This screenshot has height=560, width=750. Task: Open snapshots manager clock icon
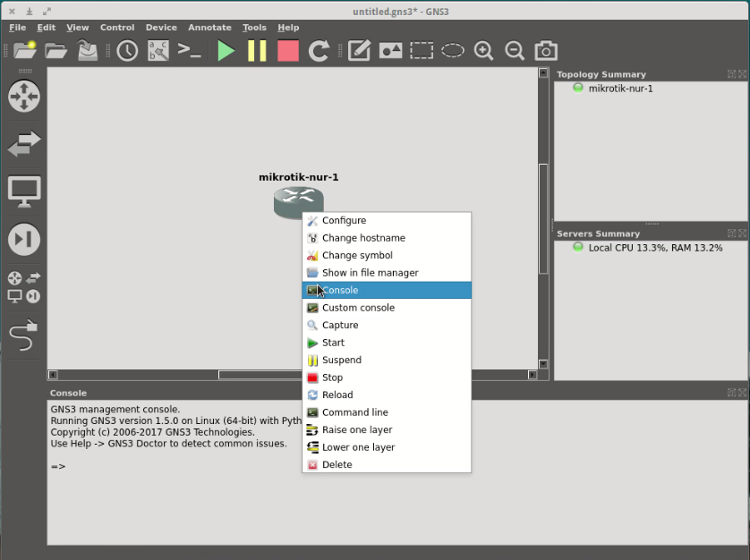tap(127, 51)
